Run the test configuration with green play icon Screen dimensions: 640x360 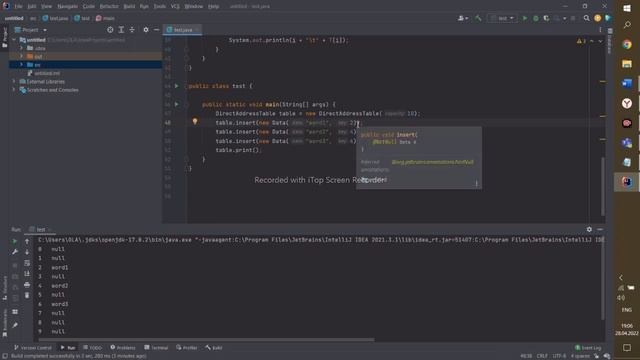[x=525, y=18]
